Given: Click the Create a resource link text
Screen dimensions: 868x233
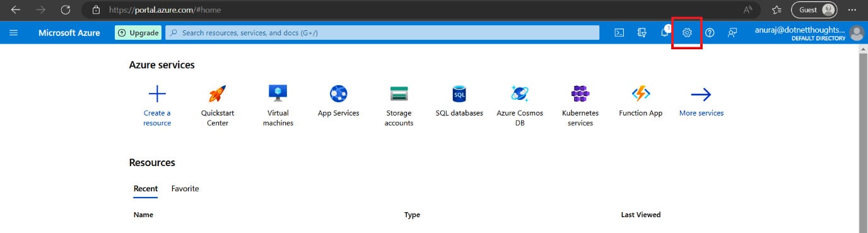Looking at the screenshot, I should (x=157, y=118).
